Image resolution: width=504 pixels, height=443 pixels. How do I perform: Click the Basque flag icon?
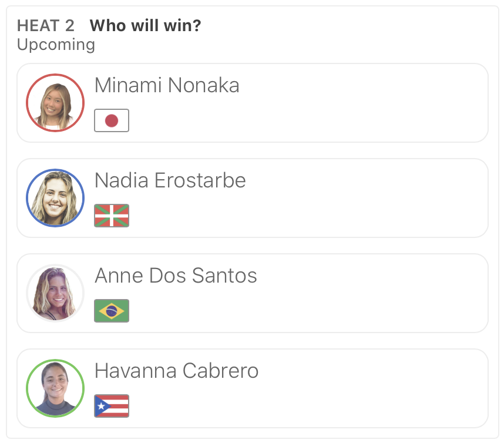(x=112, y=216)
